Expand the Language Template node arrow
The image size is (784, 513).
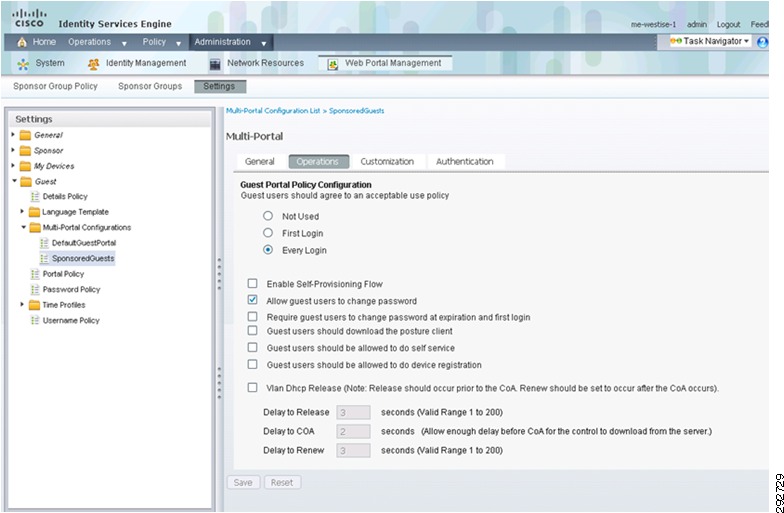click(x=22, y=212)
